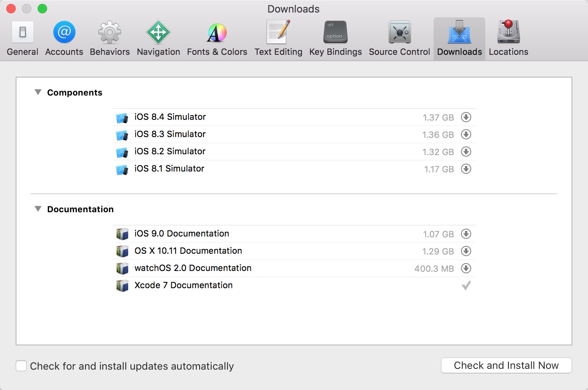Click the green zoom window button
This screenshot has width=588, height=390.
point(42,9)
